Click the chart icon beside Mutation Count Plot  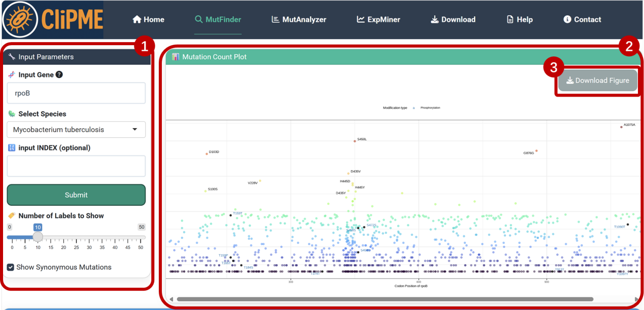click(176, 57)
